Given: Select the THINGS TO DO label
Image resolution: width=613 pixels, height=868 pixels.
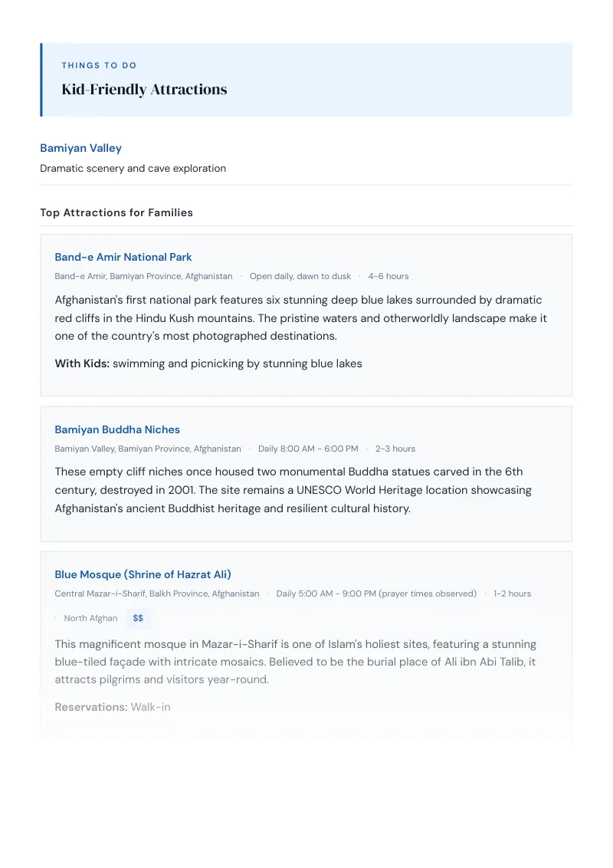Looking at the screenshot, I should point(99,65).
